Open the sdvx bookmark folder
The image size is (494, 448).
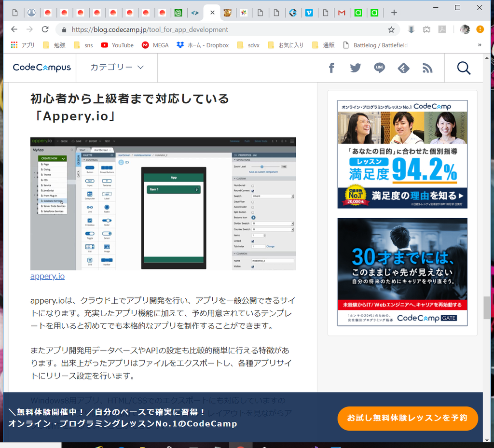coord(248,45)
